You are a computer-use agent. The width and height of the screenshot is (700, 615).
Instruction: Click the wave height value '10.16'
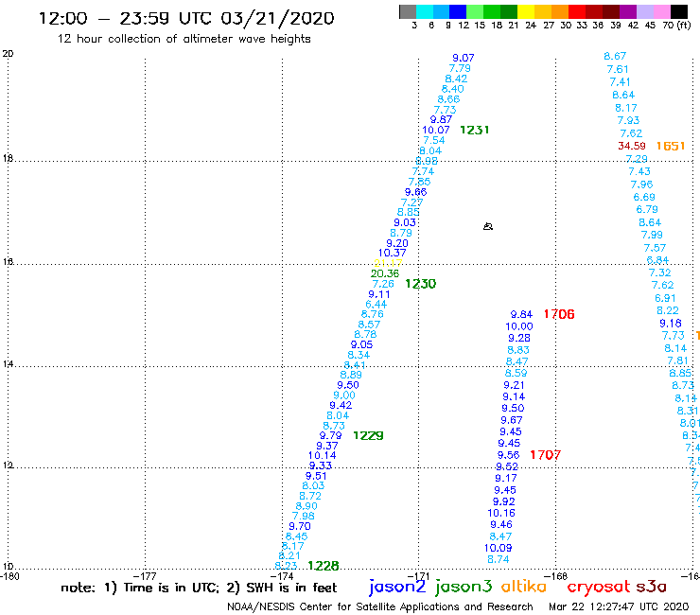coord(501,513)
